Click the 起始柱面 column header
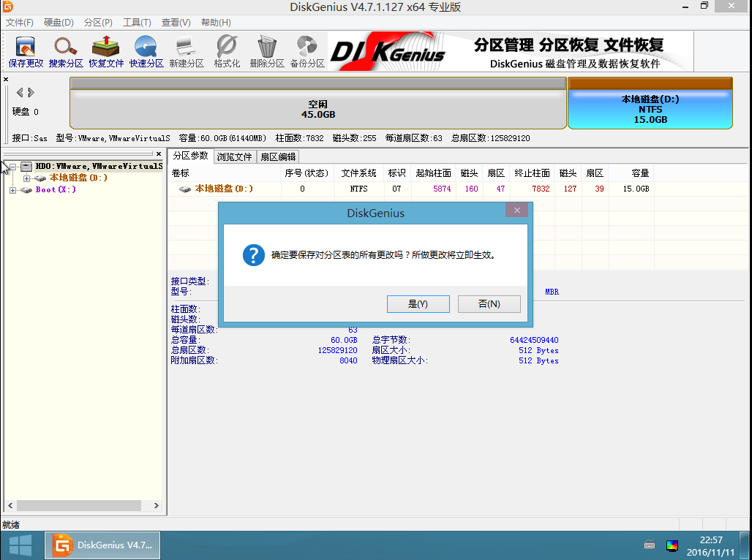Screen dimensions: 752x560 coord(434,173)
